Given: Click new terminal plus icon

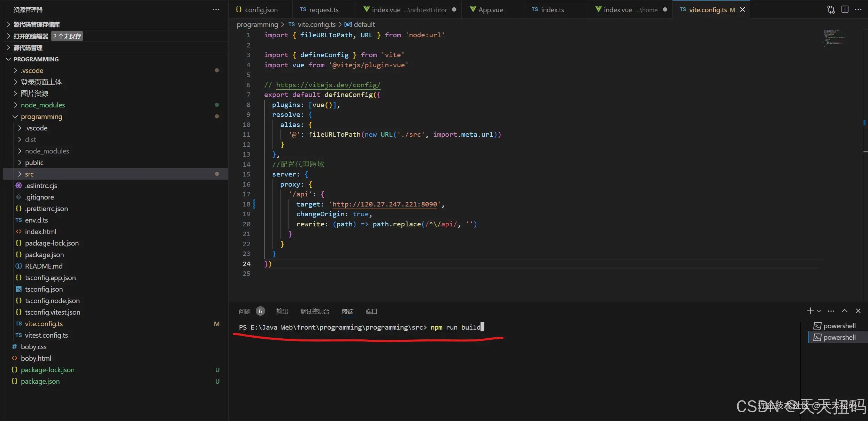Looking at the screenshot, I should pyautogui.click(x=810, y=311).
